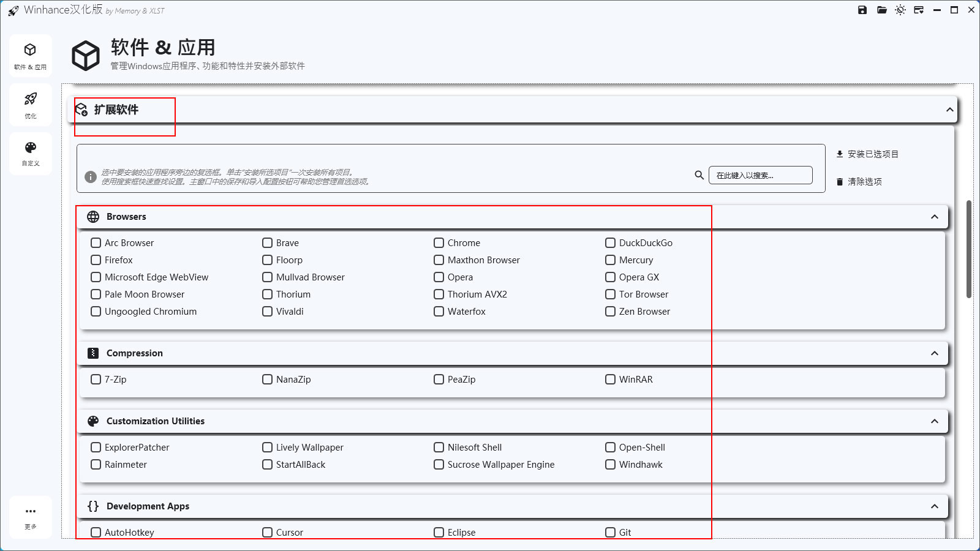Check the Firefox checkbox
980x551 pixels.
(96, 260)
